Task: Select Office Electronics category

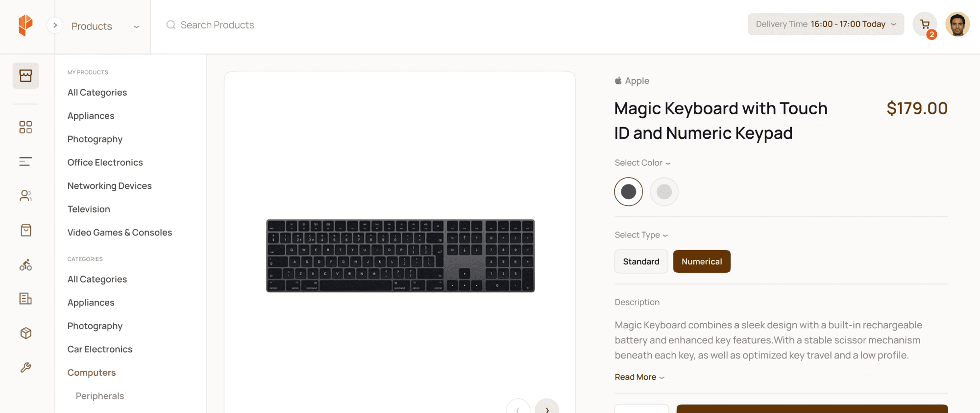Action: click(105, 162)
